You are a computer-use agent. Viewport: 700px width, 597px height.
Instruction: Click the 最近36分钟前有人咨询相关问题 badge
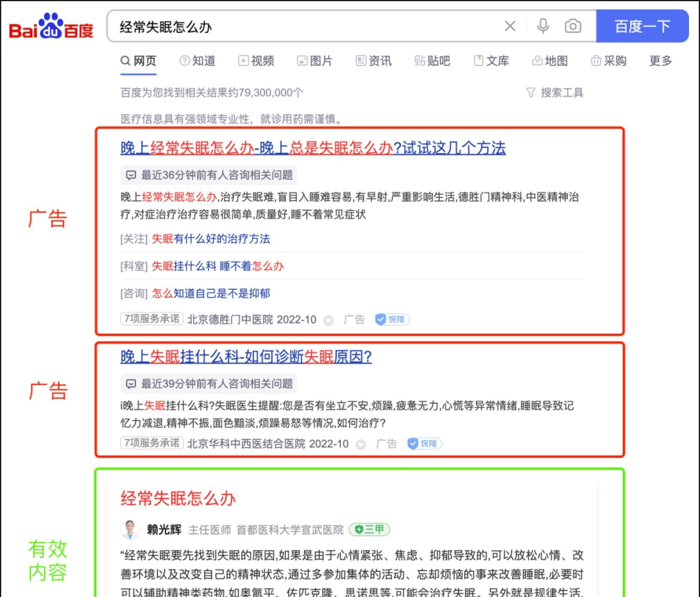[209, 175]
